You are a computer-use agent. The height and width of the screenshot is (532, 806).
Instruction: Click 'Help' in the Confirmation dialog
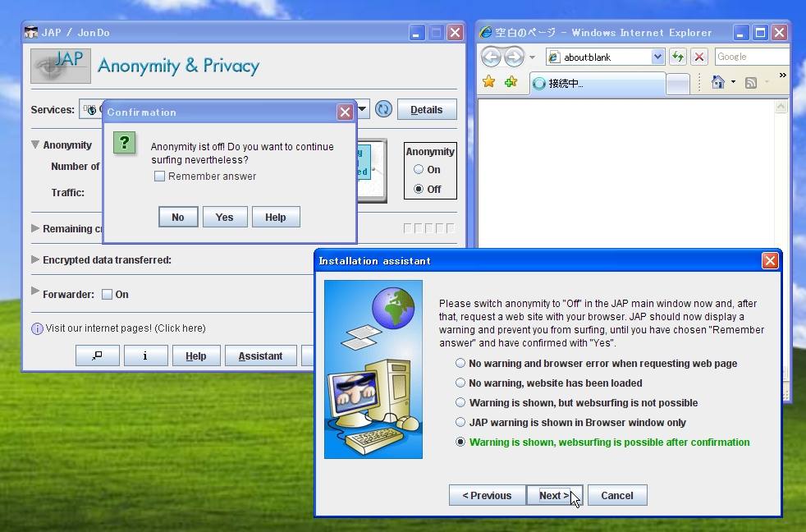click(x=276, y=217)
